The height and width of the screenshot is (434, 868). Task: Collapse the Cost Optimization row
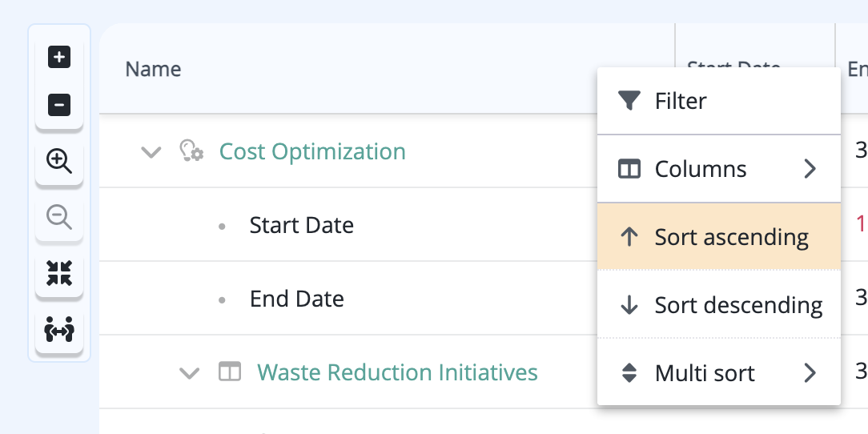click(151, 151)
